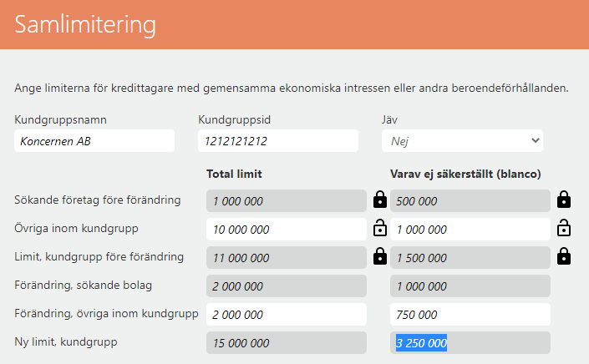589x364 pixels.
Task: Click locked padlock beside Sökande företag blanco field
Action: point(563,200)
